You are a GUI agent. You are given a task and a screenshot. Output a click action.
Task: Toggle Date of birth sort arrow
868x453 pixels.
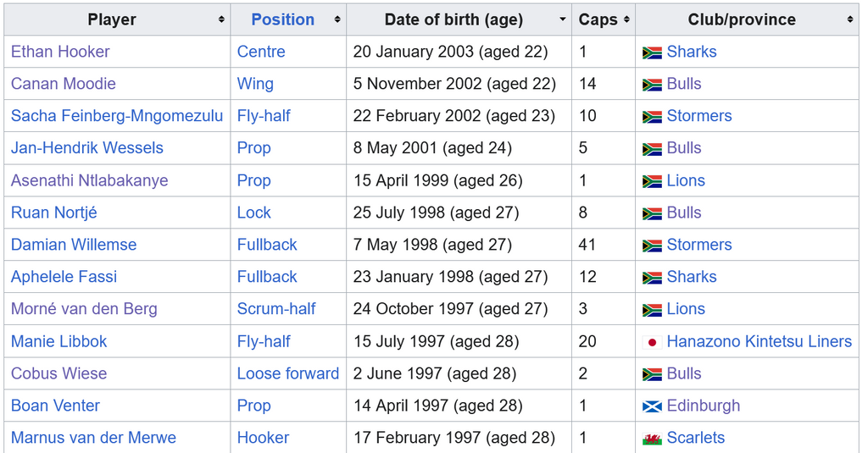pos(563,19)
